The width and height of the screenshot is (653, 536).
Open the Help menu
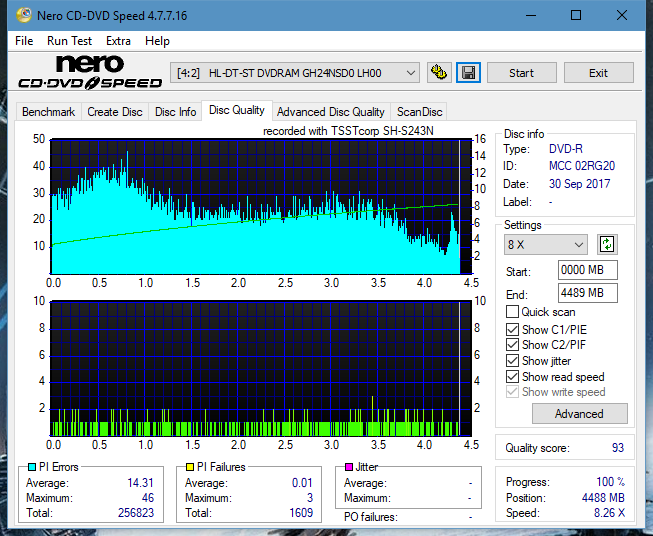pyautogui.click(x=157, y=41)
